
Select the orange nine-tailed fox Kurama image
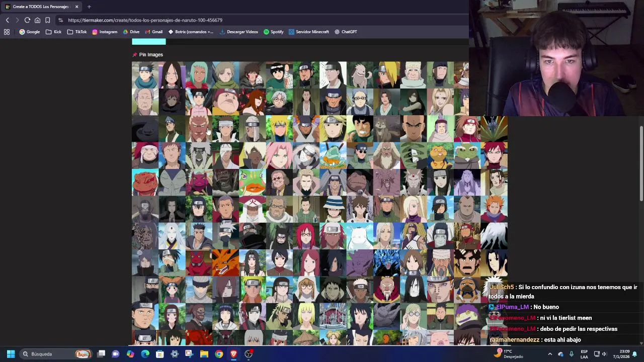225,263
